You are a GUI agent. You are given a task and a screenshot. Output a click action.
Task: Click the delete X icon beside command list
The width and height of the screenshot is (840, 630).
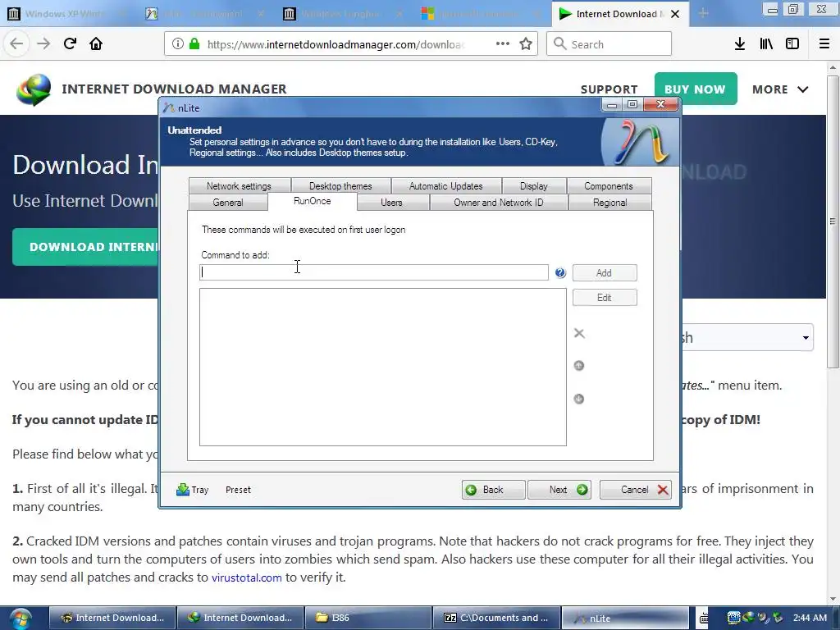[579, 333]
